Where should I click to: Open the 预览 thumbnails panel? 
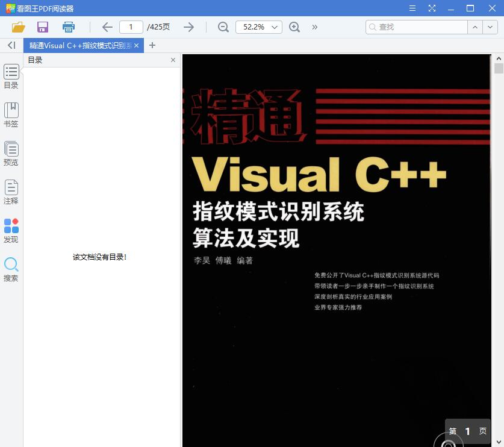click(11, 154)
